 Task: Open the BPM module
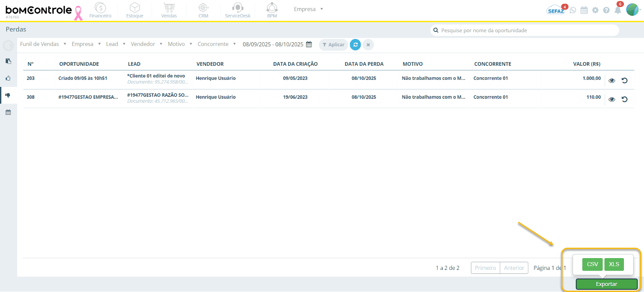click(272, 10)
